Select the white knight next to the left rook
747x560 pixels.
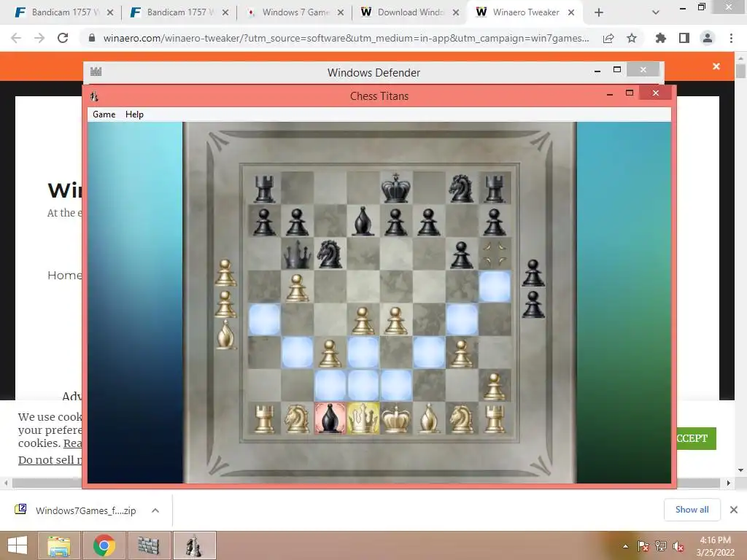point(298,419)
